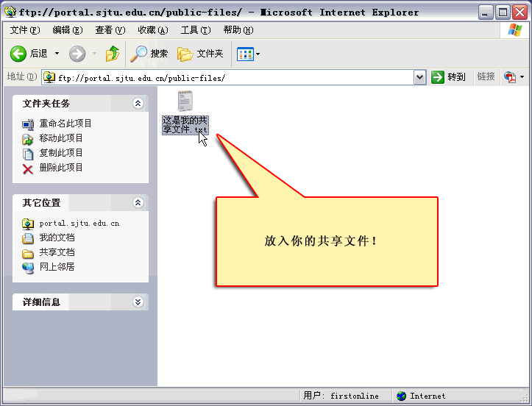
Task: Open the 查看(V) menu
Action: [x=110, y=30]
